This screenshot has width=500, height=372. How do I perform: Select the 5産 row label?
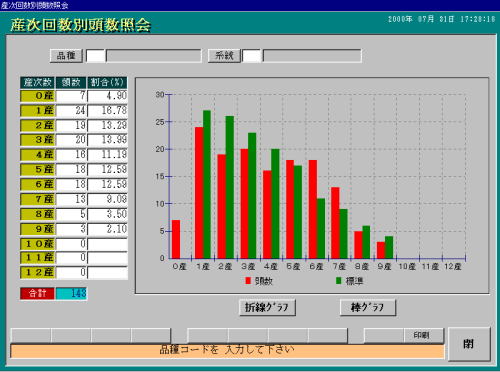coord(38,170)
